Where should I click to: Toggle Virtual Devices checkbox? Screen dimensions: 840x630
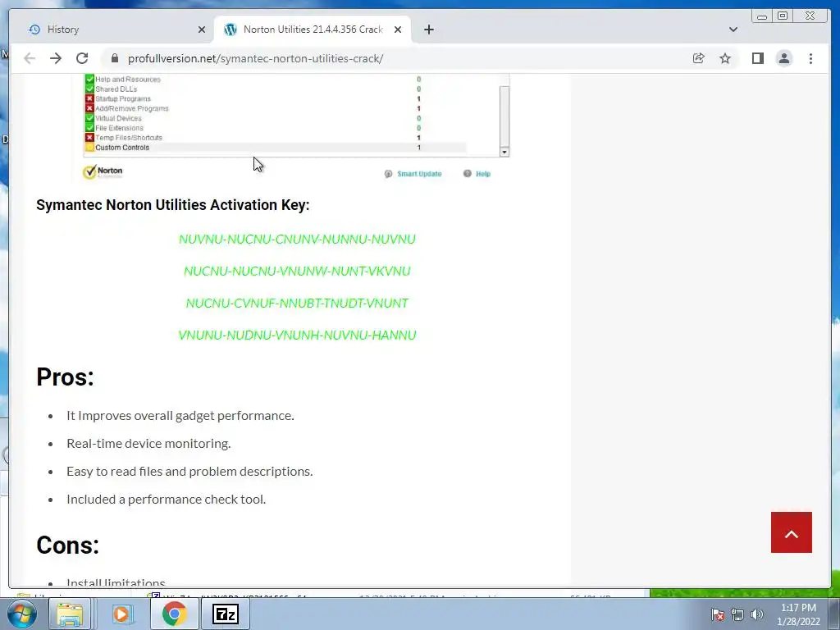pos(89,118)
